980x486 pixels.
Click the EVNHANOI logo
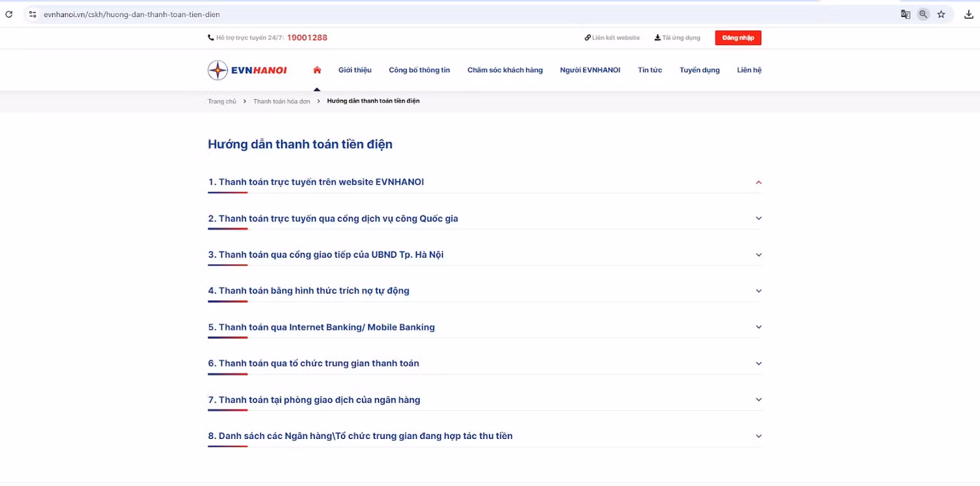248,70
